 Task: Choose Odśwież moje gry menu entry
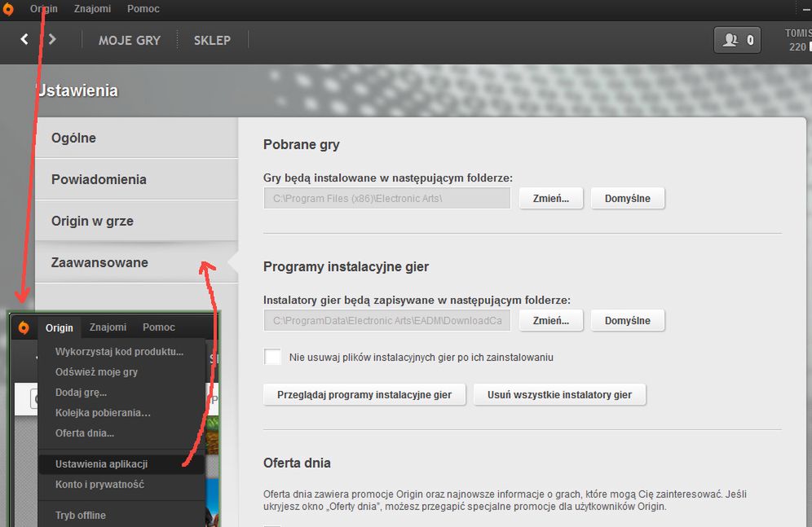[121, 372]
